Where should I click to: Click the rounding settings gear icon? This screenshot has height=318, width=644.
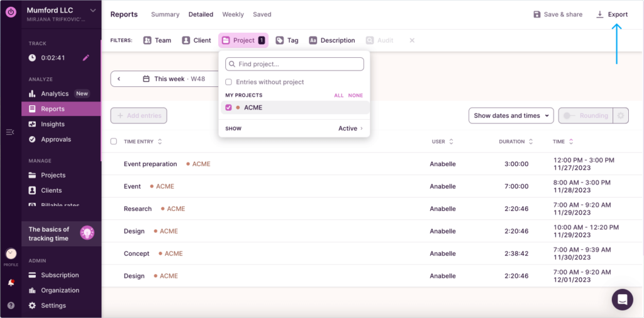621,116
